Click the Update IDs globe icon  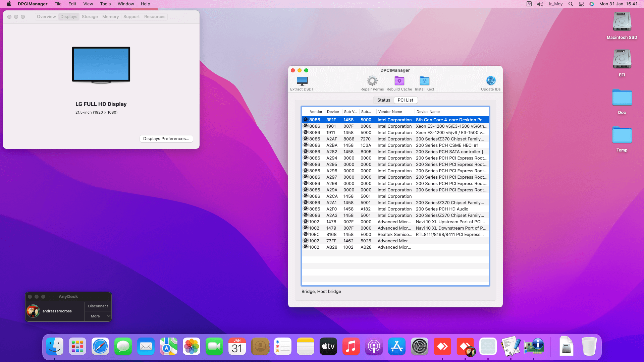point(491,81)
